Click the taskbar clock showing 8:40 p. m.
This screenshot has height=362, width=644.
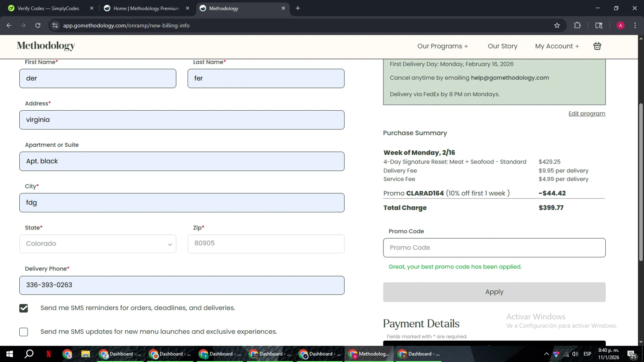[x=608, y=354]
